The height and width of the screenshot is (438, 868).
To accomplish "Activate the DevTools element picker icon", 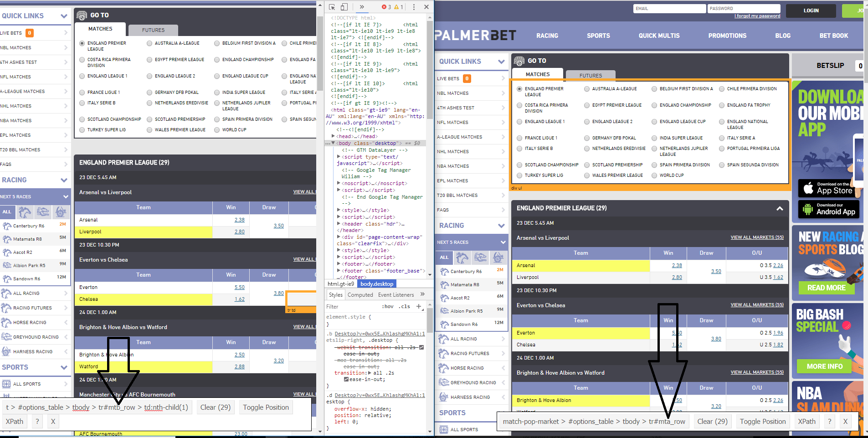I will tap(332, 7).
